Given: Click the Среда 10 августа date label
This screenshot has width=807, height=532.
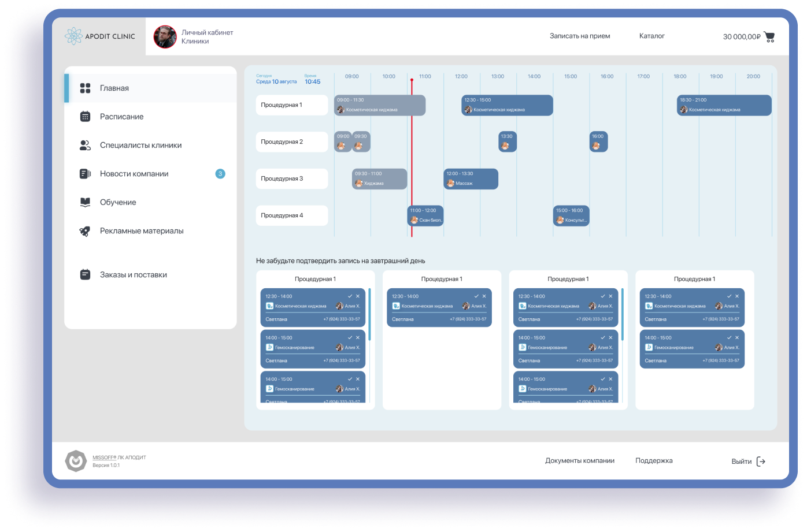Looking at the screenshot, I should point(276,82).
